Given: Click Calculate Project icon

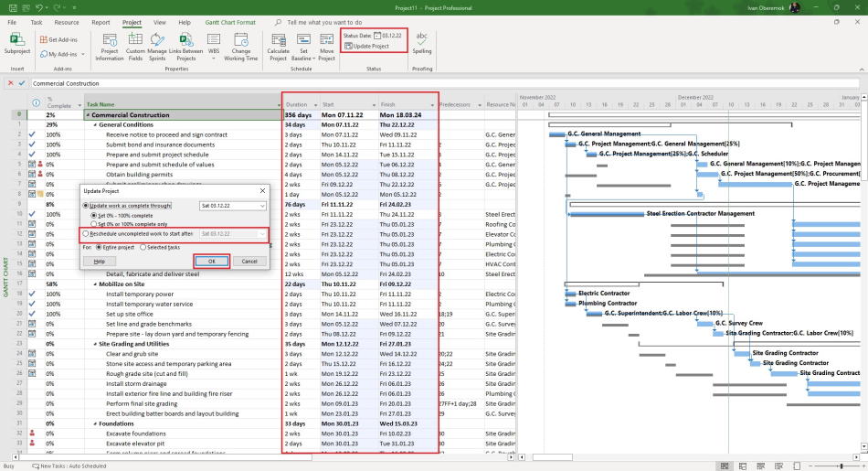Looking at the screenshot, I should click(278, 47).
